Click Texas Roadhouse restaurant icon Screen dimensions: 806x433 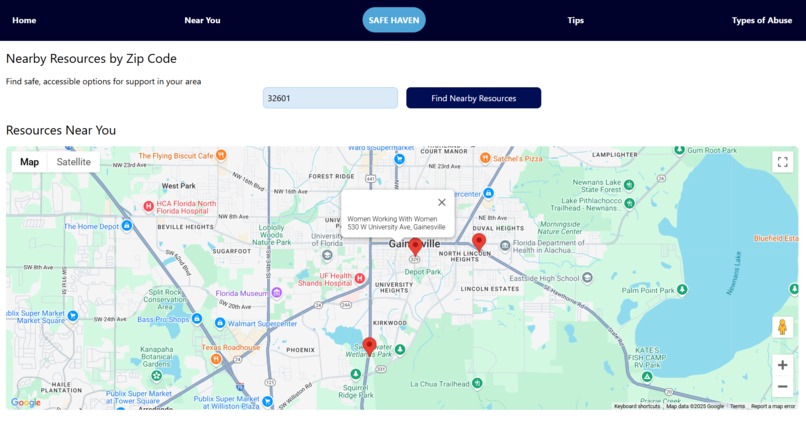216,359
